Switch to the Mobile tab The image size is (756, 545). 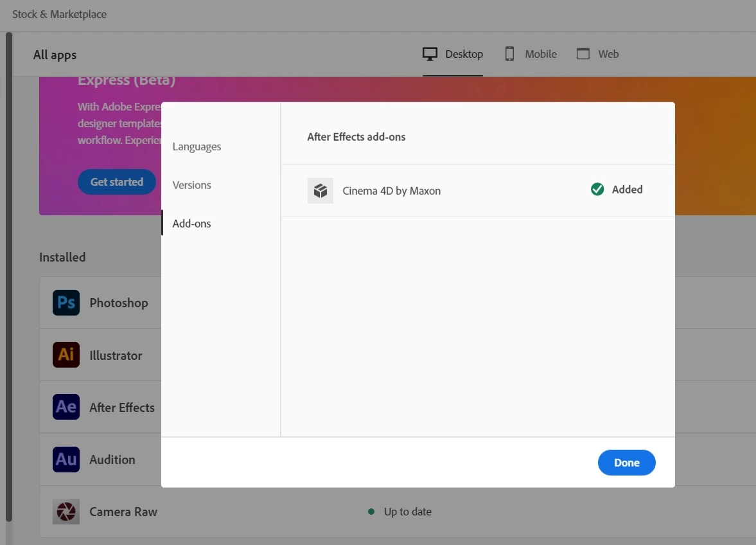pyautogui.click(x=531, y=54)
